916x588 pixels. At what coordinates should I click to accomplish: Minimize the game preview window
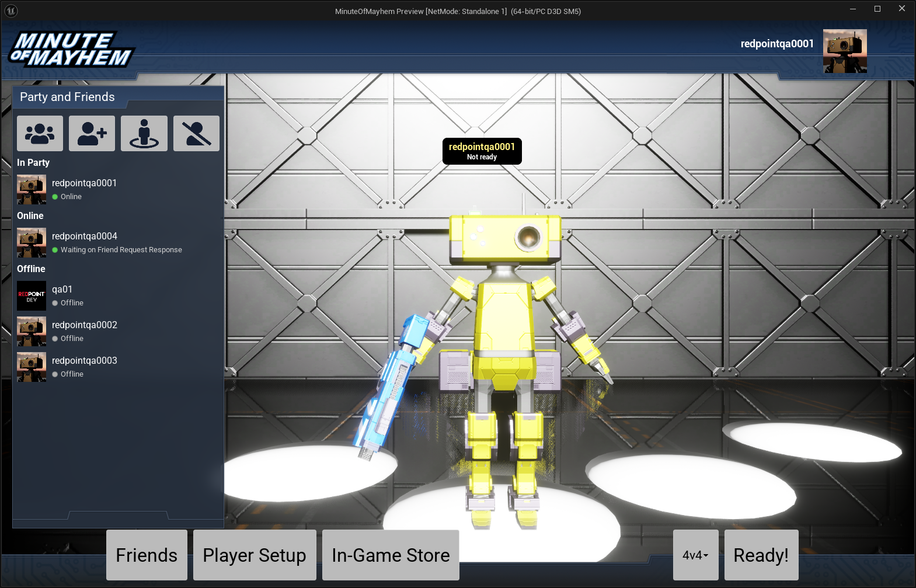852,9
